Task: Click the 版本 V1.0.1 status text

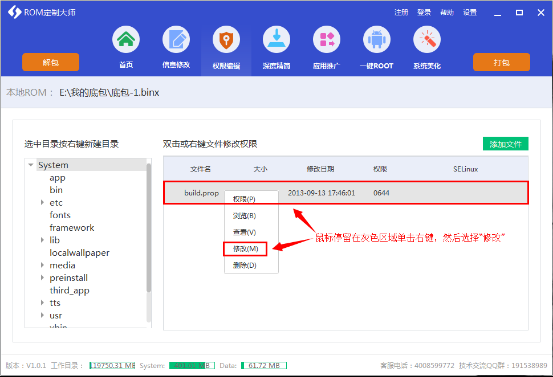Action: coord(26,365)
